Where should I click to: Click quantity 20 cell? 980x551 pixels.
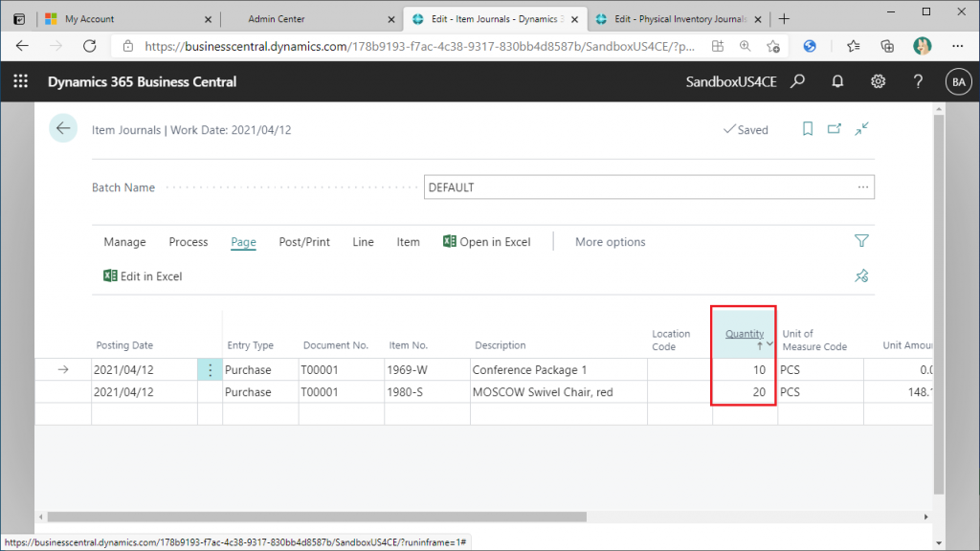point(745,392)
